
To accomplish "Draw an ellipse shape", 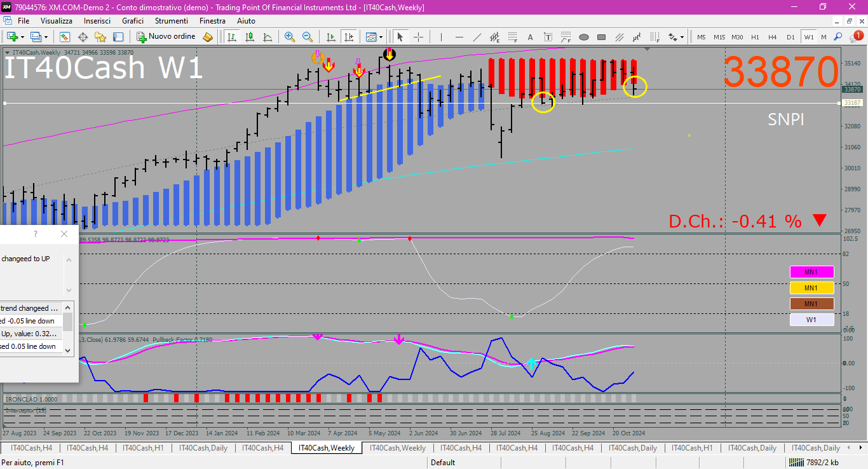I will 584,37.
